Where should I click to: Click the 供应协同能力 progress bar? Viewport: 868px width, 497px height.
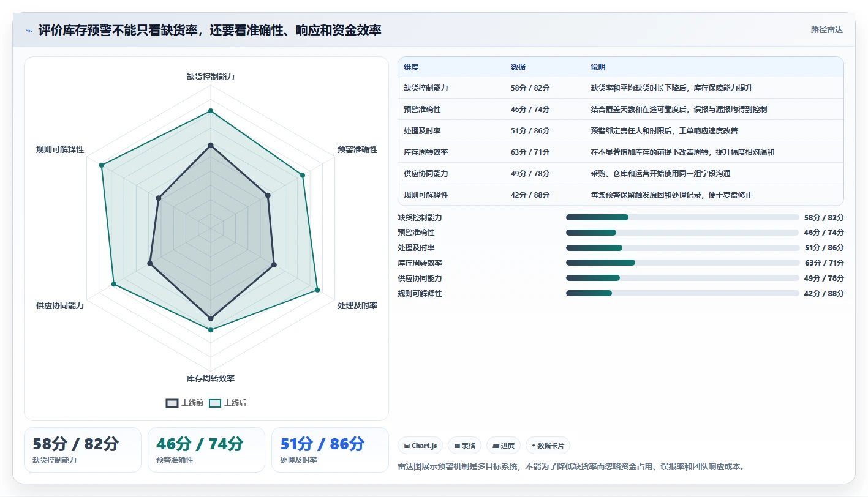tap(682, 278)
